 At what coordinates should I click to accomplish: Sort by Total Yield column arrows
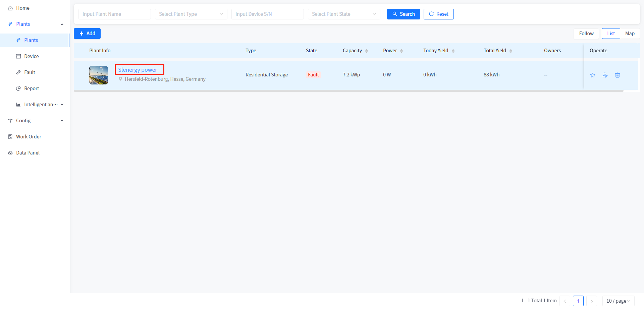coord(511,51)
